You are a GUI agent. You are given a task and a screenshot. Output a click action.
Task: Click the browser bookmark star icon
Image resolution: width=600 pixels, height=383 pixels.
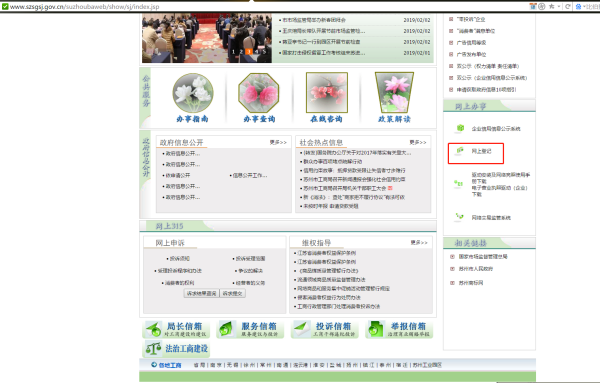[x=551, y=7]
